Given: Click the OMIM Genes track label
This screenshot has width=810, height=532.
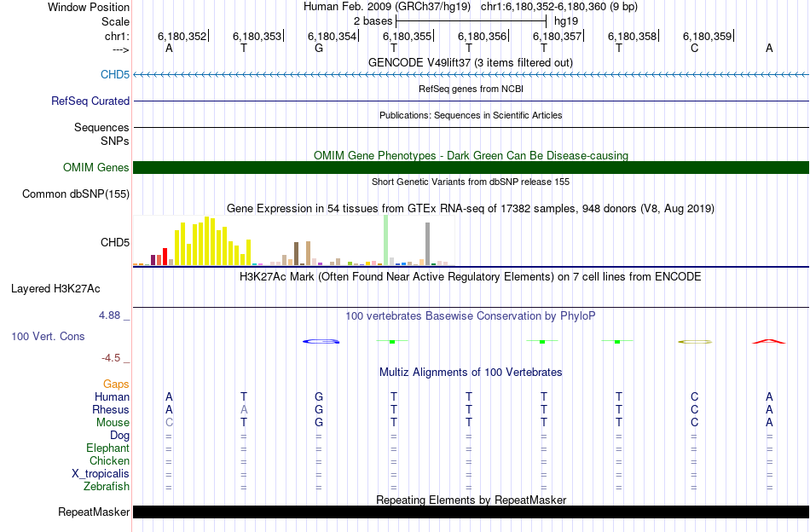Looking at the screenshot, I should (96, 167).
